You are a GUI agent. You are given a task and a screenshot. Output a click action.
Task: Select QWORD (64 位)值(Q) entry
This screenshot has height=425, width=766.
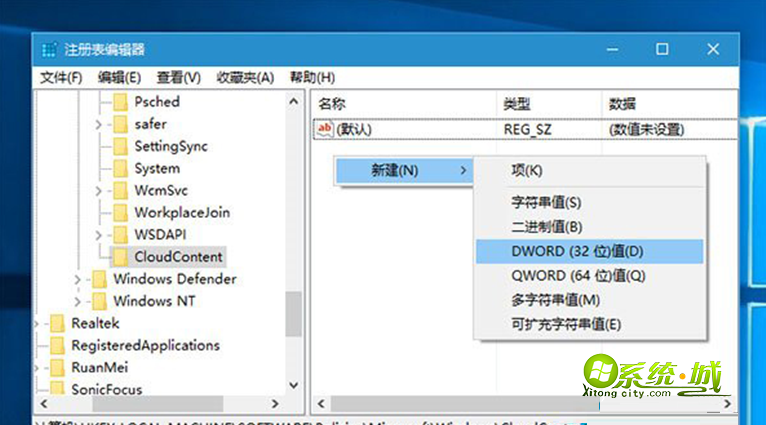pyautogui.click(x=590, y=276)
